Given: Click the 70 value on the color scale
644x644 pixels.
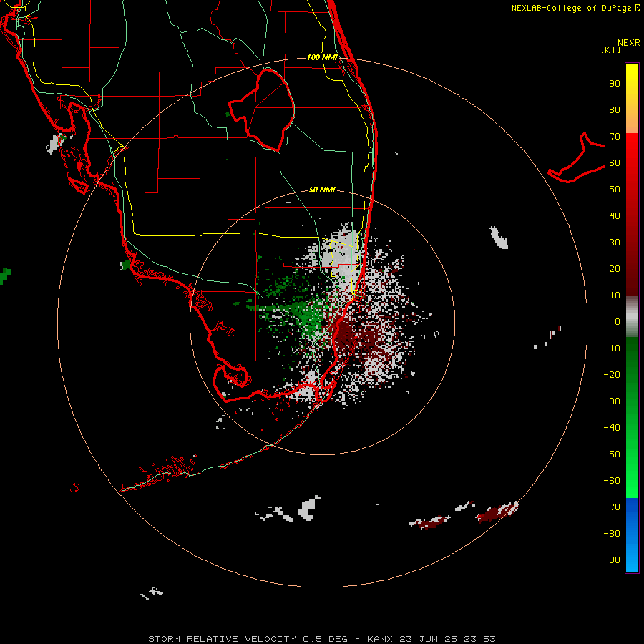Looking at the screenshot, I should pos(615,137).
